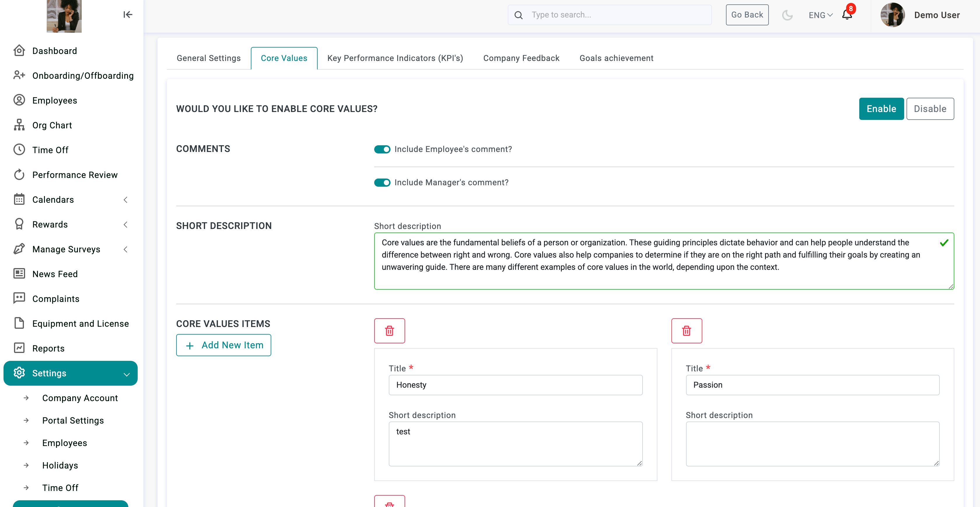Click the Complaints chat bubble icon
The height and width of the screenshot is (507, 980).
click(19, 298)
